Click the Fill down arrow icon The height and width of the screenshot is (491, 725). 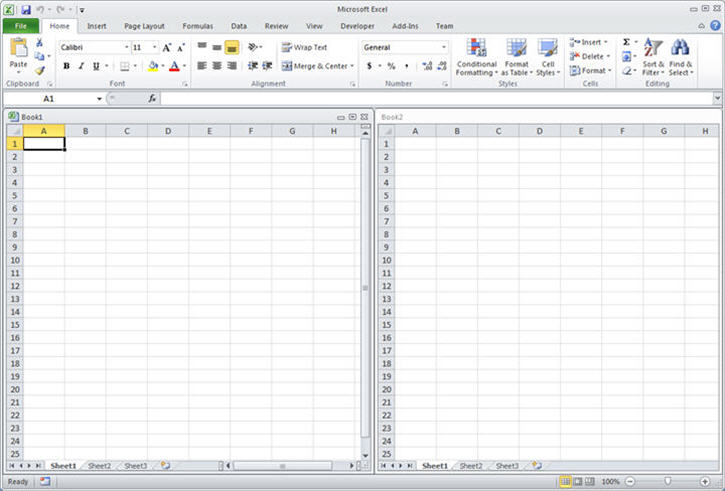pos(626,56)
